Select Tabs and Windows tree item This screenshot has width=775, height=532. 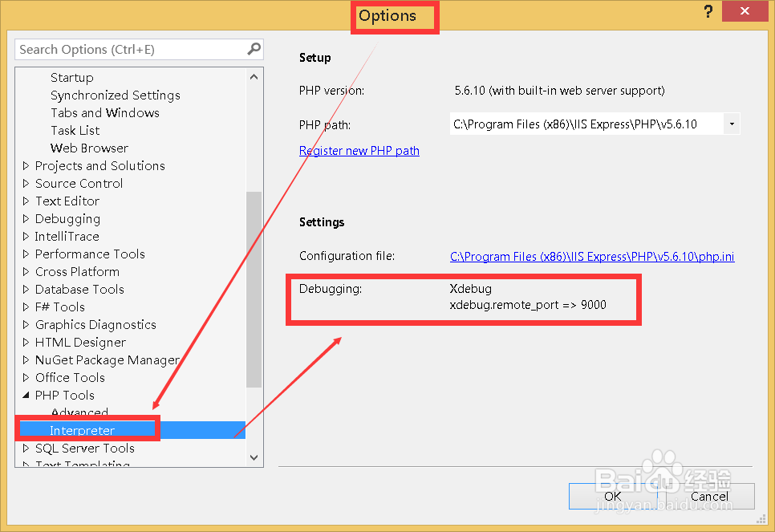(x=105, y=112)
